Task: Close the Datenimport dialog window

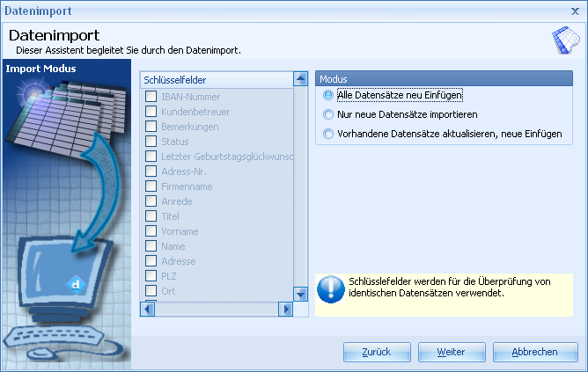Action: tap(576, 11)
